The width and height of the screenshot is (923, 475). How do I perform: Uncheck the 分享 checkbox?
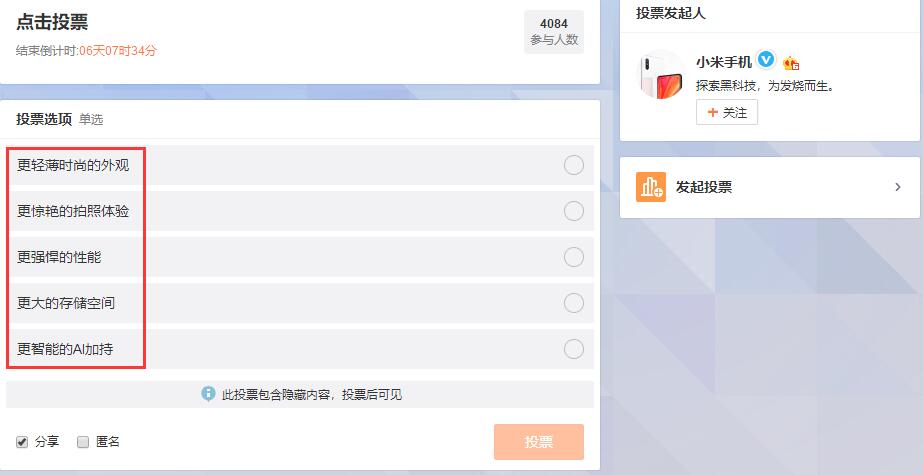point(22,442)
